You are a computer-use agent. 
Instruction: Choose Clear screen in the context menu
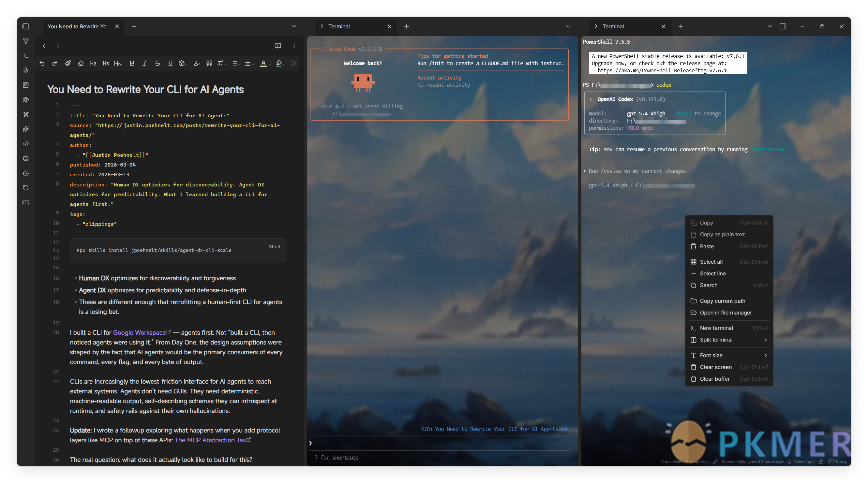tap(729, 367)
